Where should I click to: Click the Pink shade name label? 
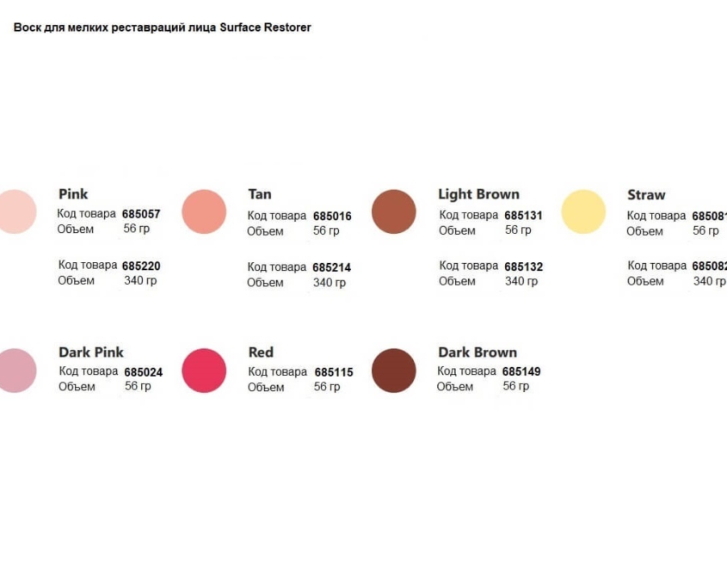click(x=73, y=194)
